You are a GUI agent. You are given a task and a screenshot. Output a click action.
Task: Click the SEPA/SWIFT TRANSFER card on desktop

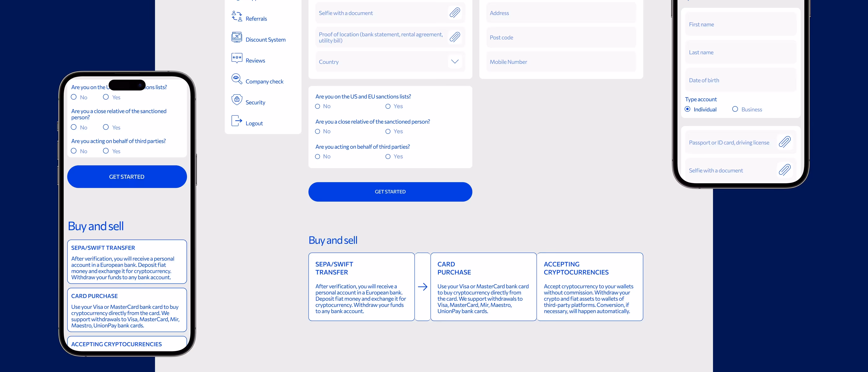pos(362,287)
